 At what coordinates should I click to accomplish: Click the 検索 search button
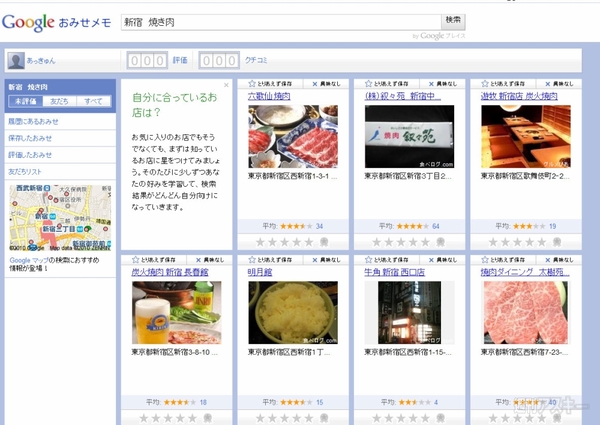453,21
